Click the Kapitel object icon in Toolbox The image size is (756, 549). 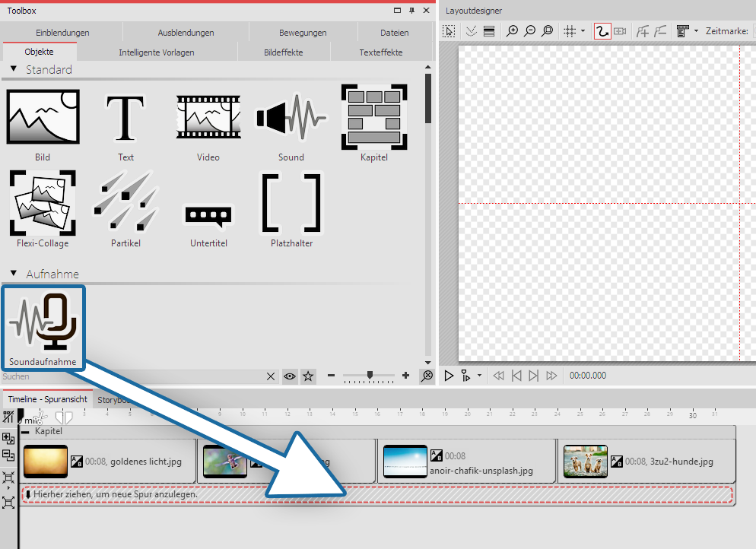[373, 117]
